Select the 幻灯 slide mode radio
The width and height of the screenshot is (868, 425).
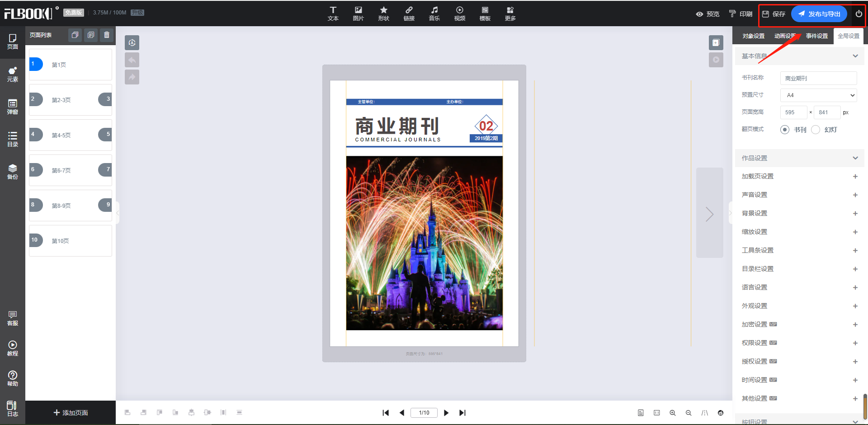pos(816,130)
